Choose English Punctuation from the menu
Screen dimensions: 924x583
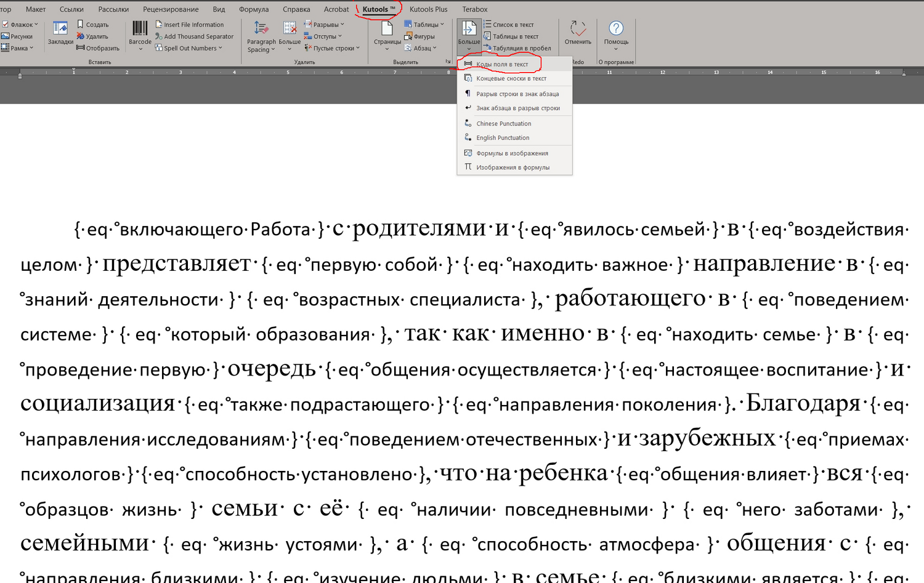[502, 138]
